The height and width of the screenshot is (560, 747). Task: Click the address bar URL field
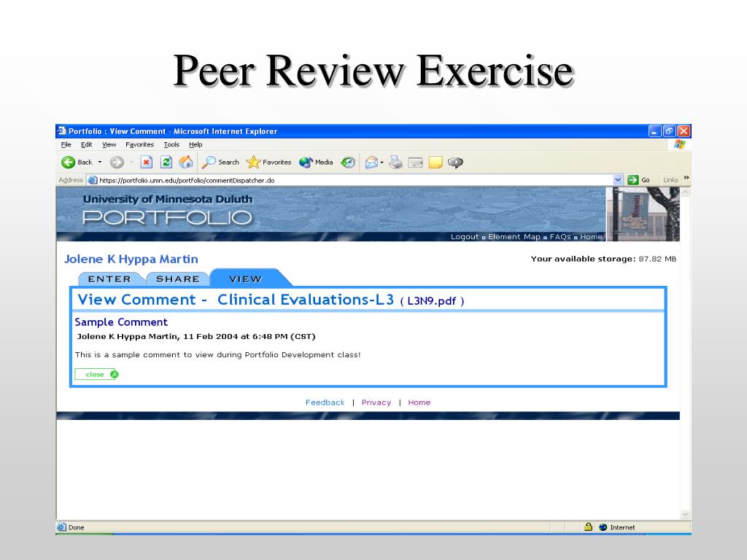[350, 180]
